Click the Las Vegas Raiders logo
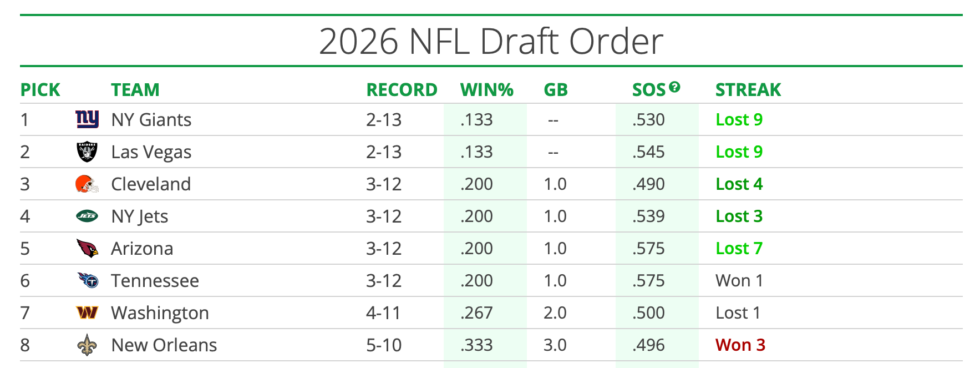 click(x=87, y=152)
